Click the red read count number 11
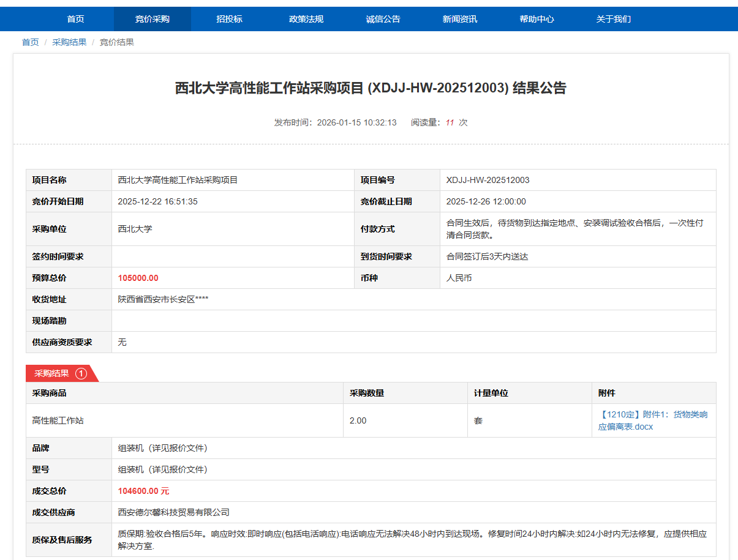738x560 pixels. [450, 122]
